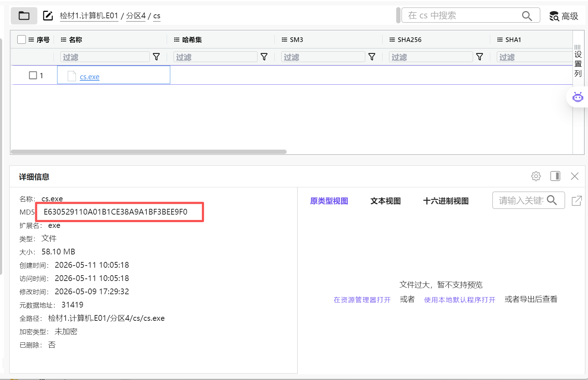
Task: Click the open-in-external-window icon
Action: pyautogui.click(x=577, y=201)
